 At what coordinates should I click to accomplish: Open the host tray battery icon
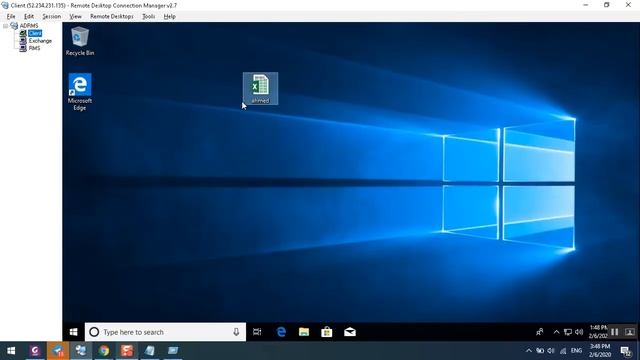540,351
